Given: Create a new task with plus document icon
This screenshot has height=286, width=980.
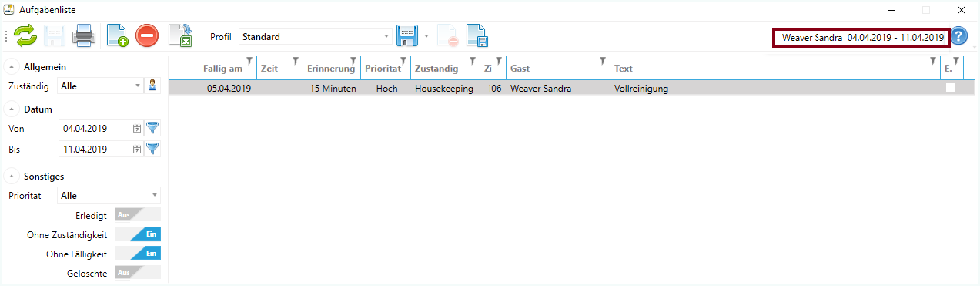Looking at the screenshot, I should (x=117, y=36).
